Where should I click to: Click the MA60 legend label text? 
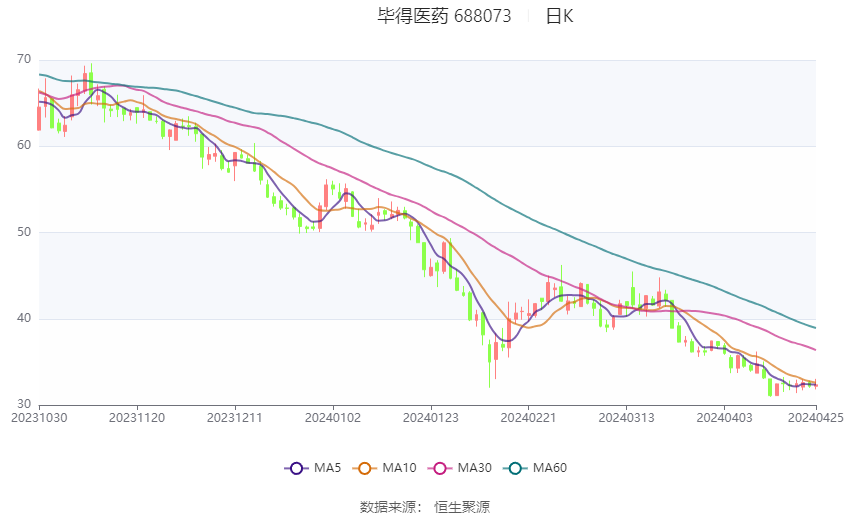coord(550,468)
